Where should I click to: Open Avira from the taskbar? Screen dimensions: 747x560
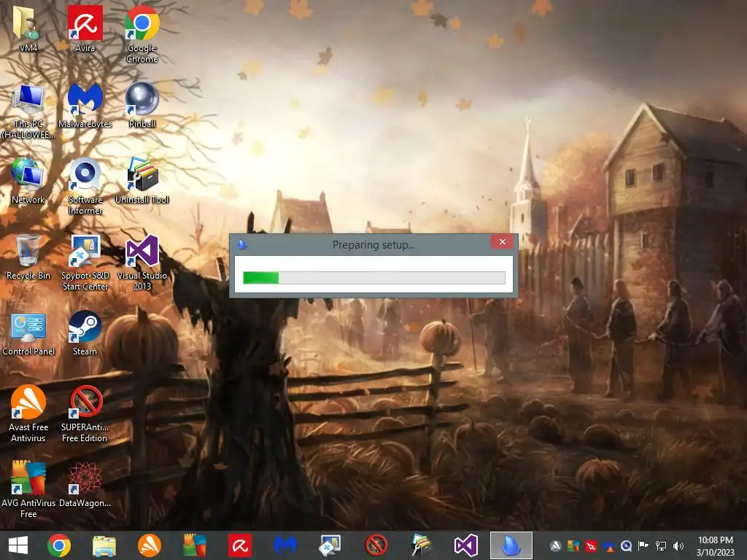click(x=239, y=545)
